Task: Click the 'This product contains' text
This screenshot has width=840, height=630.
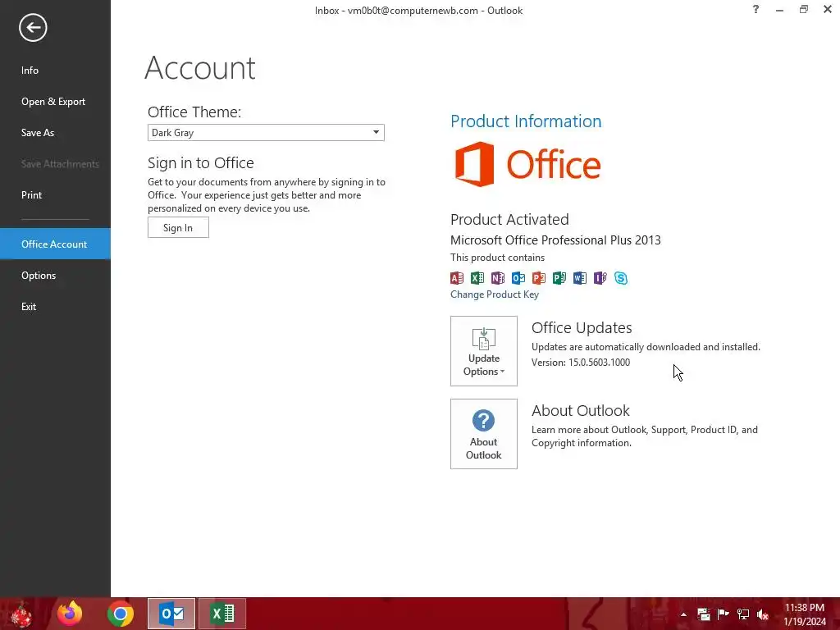Action: (498, 258)
